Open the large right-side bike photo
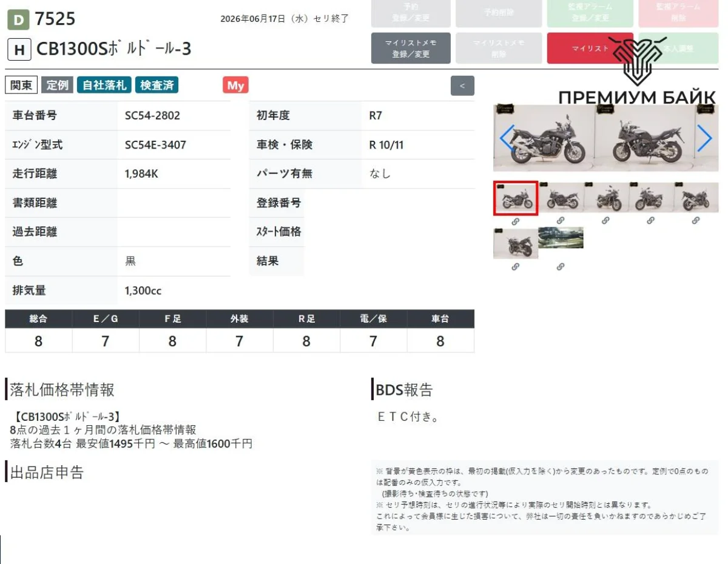 point(645,138)
